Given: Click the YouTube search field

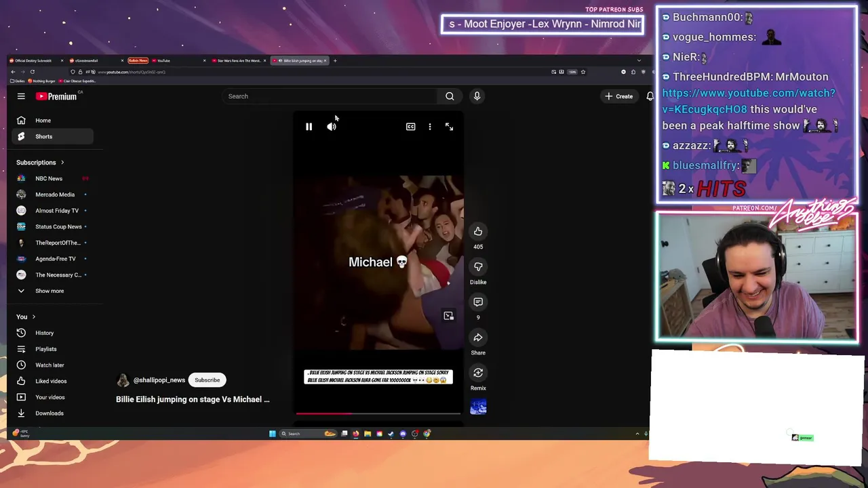Looking at the screenshot, I should coord(330,96).
